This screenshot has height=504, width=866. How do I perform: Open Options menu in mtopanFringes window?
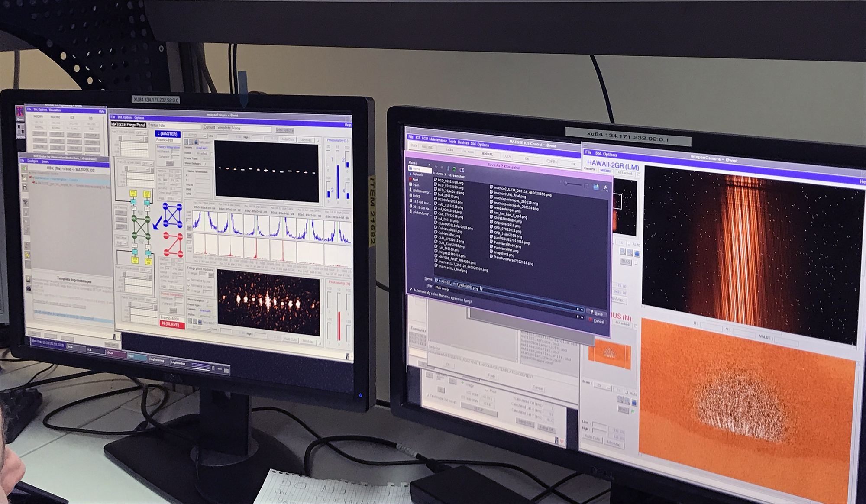(x=139, y=118)
